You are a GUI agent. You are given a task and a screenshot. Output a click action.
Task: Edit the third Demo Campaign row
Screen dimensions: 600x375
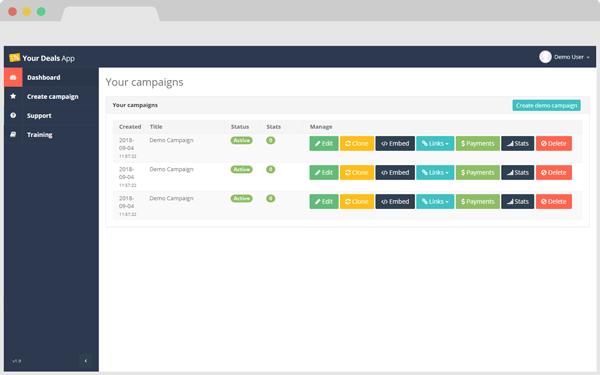point(324,202)
